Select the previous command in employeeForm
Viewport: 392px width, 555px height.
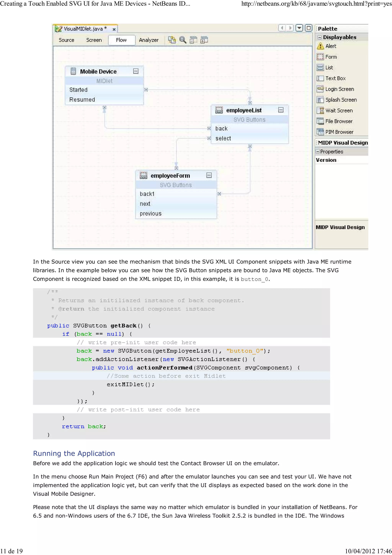[176, 214]
